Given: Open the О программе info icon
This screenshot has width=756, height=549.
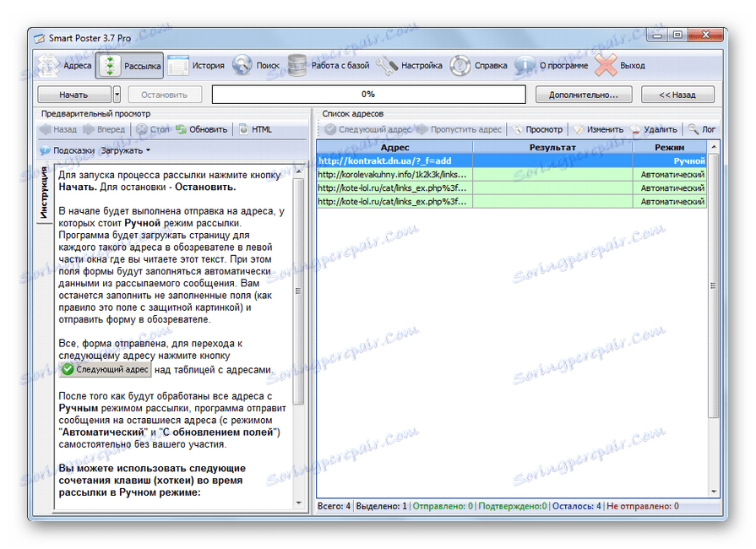Looking at the screenshot, I should click(525, 65).
